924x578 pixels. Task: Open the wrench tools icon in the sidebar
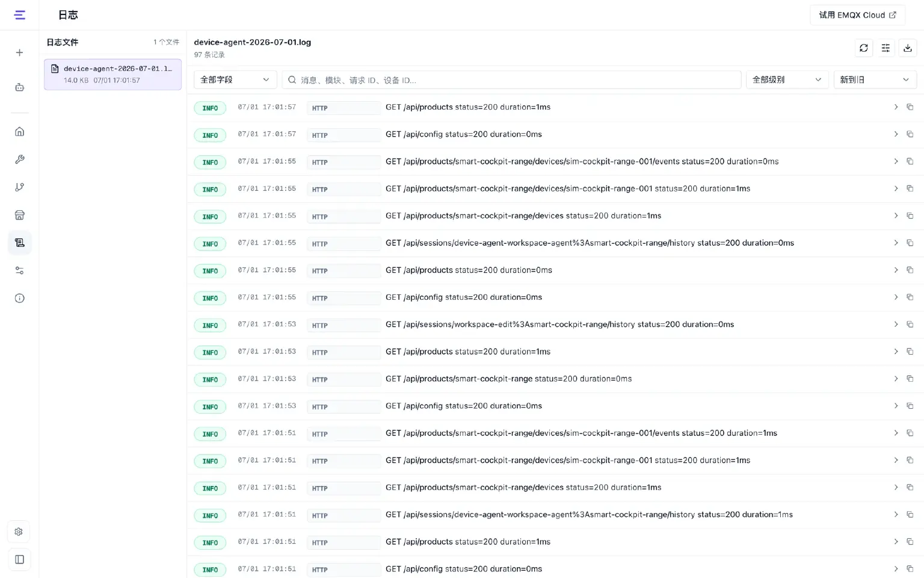click(19, 160)
